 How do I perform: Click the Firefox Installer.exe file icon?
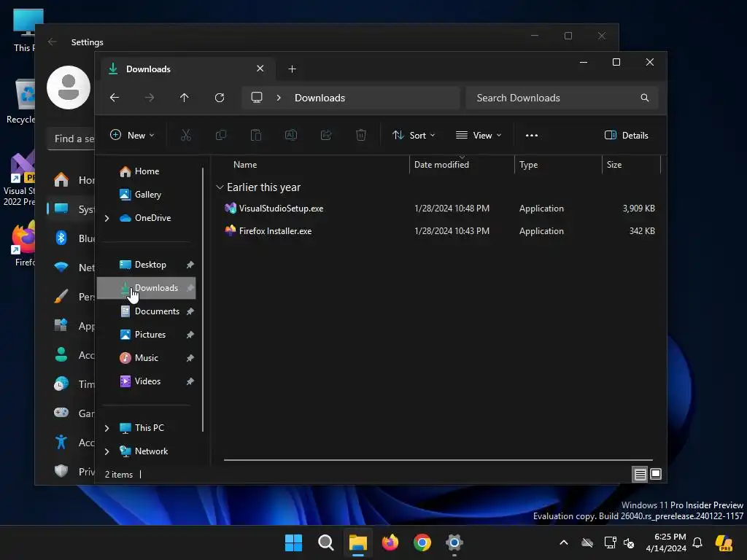click(x=231, y=231)
